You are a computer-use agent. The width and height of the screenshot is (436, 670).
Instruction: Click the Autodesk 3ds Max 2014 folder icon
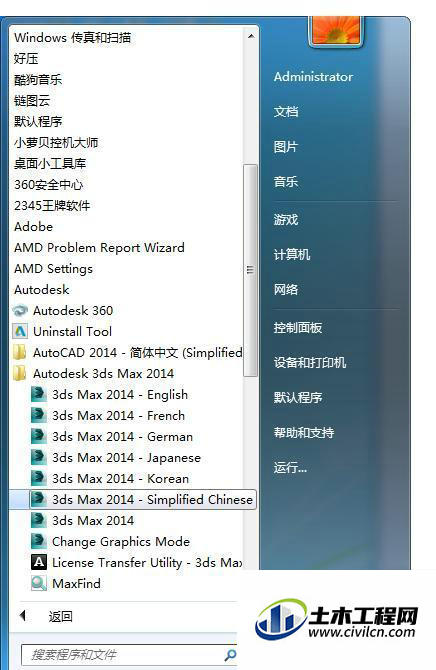20,373
